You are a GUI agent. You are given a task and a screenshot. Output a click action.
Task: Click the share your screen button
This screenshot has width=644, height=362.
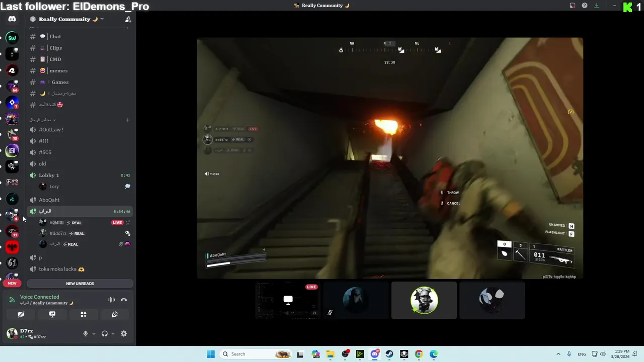pyautogui.click(x=52, y=314)
